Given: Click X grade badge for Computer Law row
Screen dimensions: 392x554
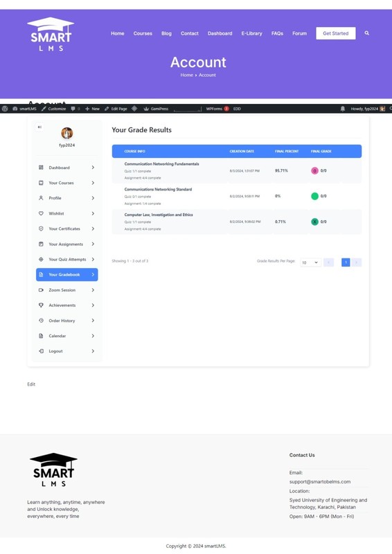Looking at the screenshot, I should tap(314, 222).
